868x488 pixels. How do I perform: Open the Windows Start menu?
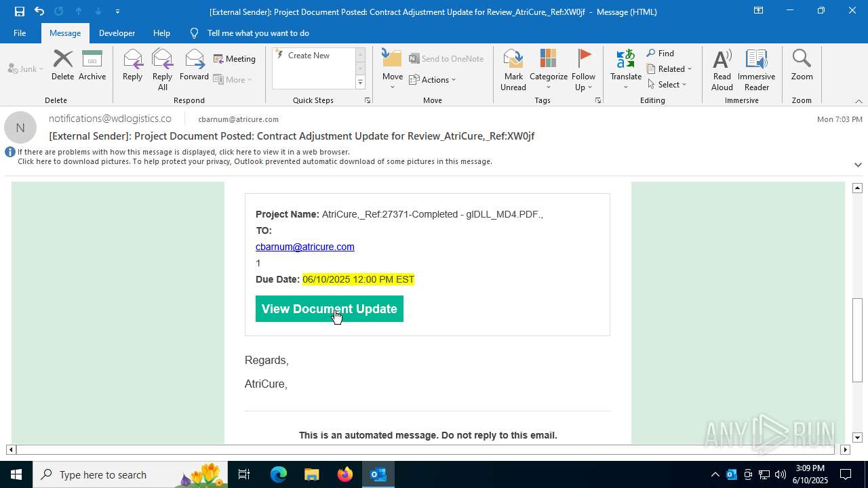tap(16, 474)
